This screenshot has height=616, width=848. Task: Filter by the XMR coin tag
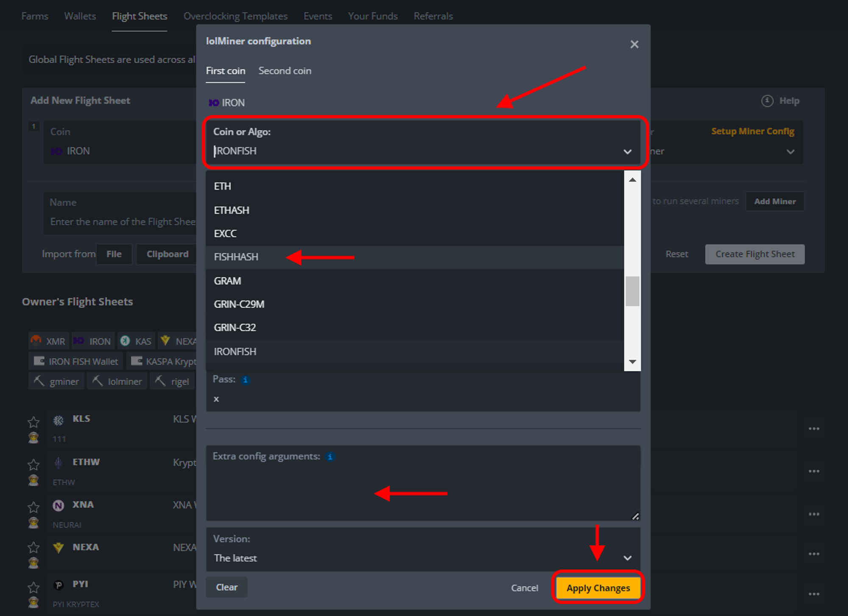48,341
